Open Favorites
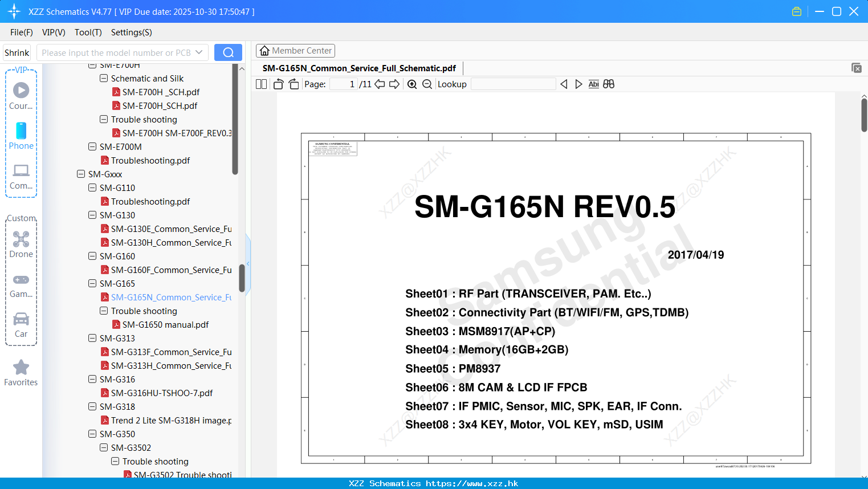 (21, 373)
